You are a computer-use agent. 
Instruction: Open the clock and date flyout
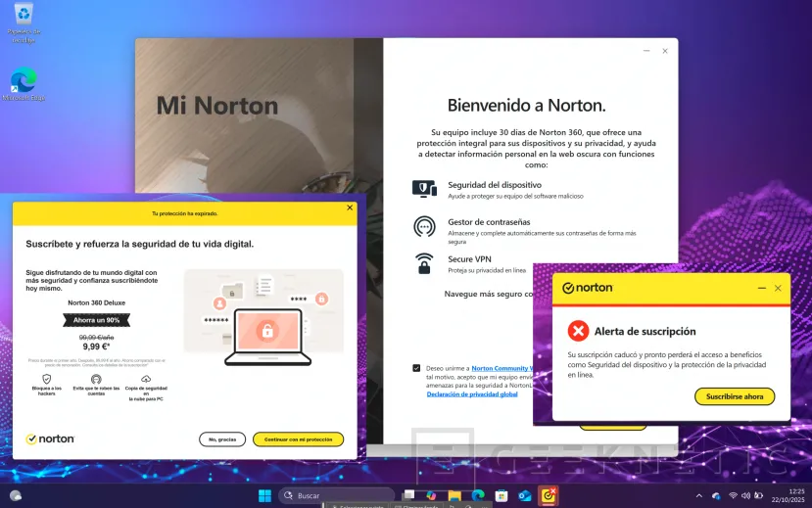point(794,495)
